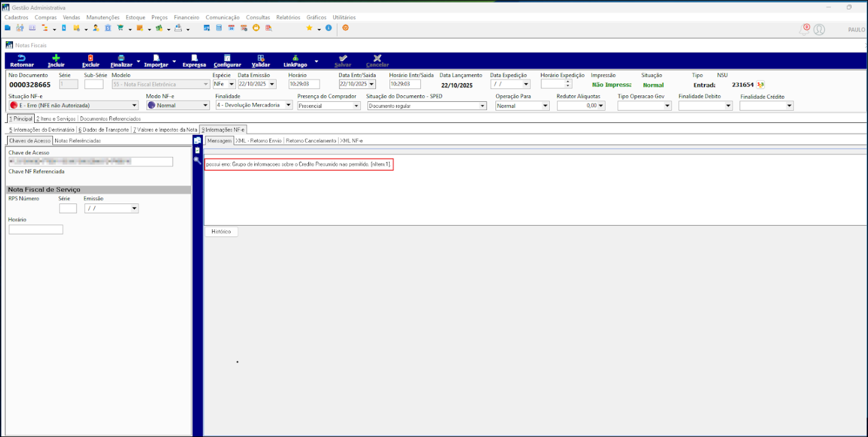Click the orange power icon in top toolbar

[x=345, y=28]
